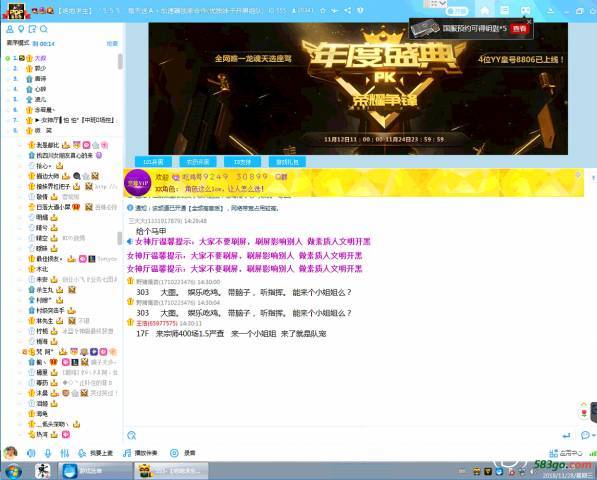597x480 pixels.
Task: Open the pinned app with 来 icon on taskbar
Action: coord(43,471)
